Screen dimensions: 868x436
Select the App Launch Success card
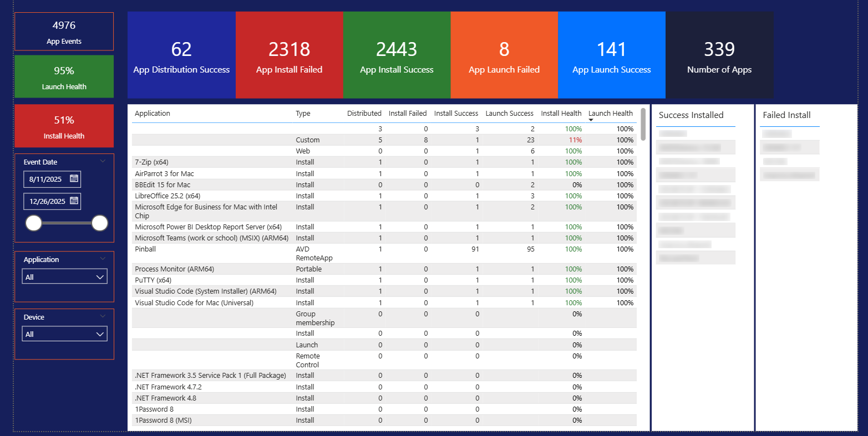point(611,55)
